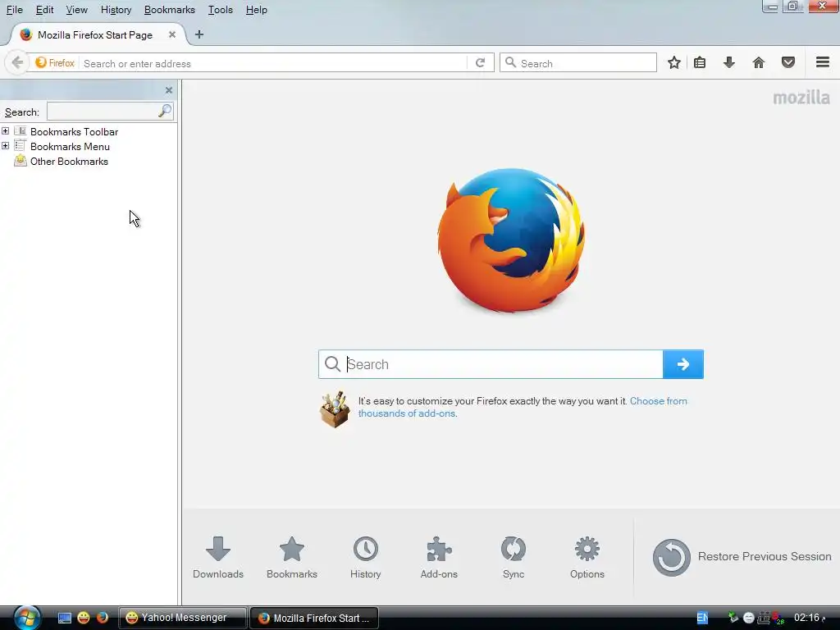
Task: Click Restore Previous Session button
Action: 742,557
